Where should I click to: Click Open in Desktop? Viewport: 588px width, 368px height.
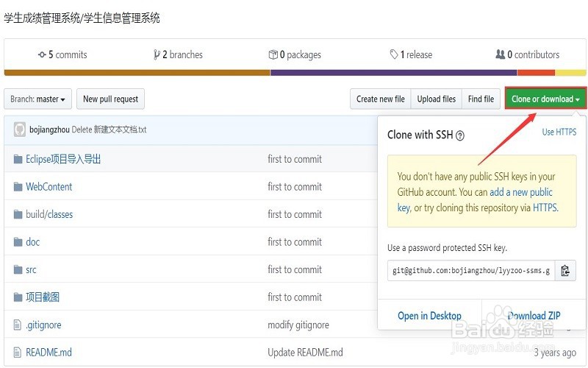[x=430, y=316]
